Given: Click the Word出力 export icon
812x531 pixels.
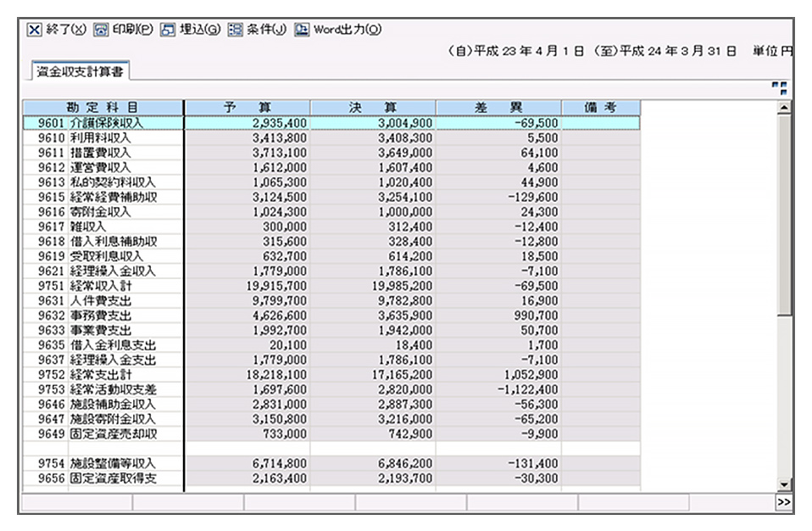Looking at the screenshot, I should pyautogui.click(x=302, y=29).
